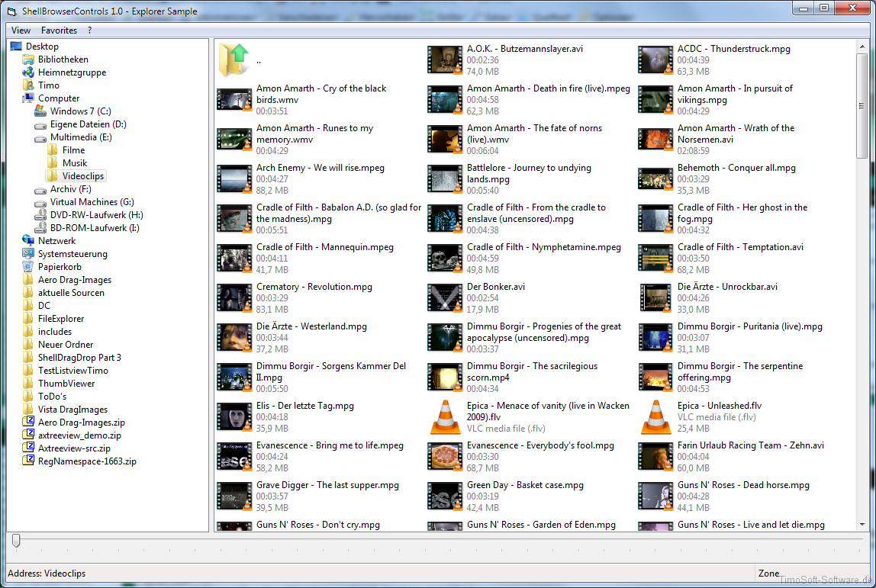This screenshot has width=876, height=588.
Task: Open the question mark help menu
Action: (89, 31)
